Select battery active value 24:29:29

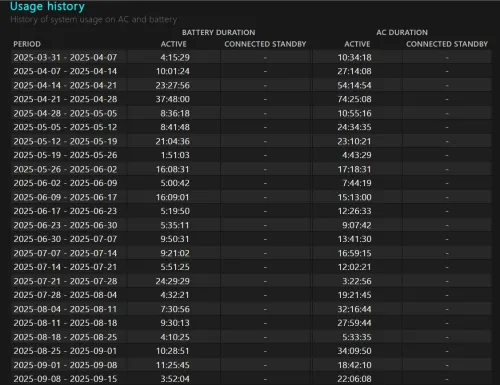pos(173,281)
